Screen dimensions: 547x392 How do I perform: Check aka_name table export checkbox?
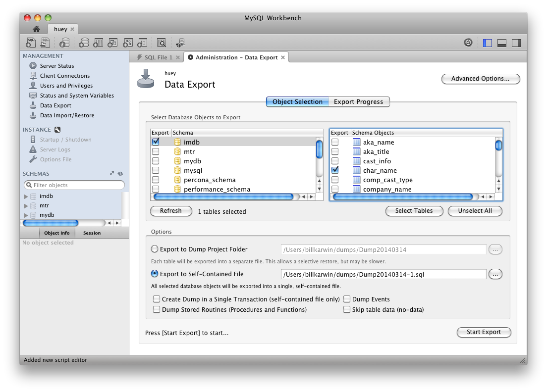point(335,142)
